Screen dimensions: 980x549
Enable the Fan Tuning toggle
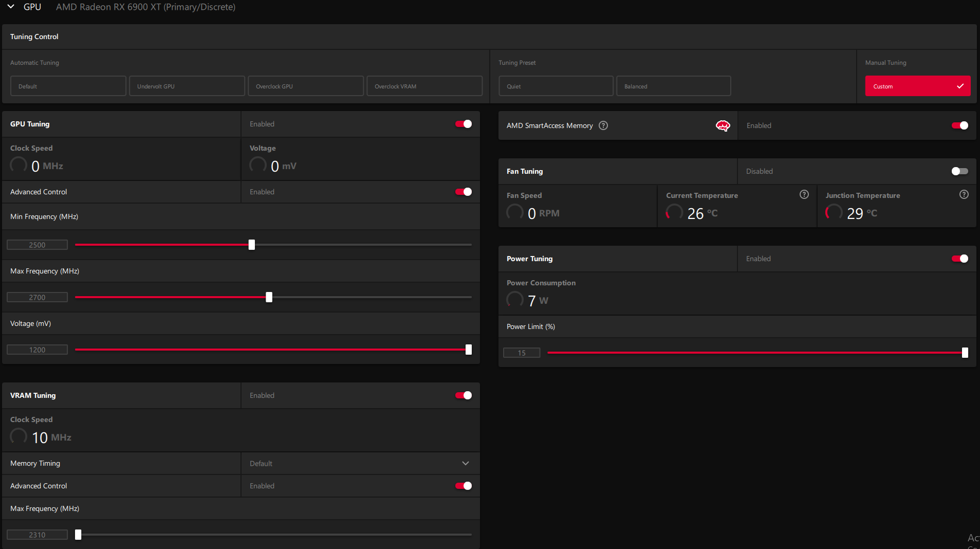tap(959, 171)
